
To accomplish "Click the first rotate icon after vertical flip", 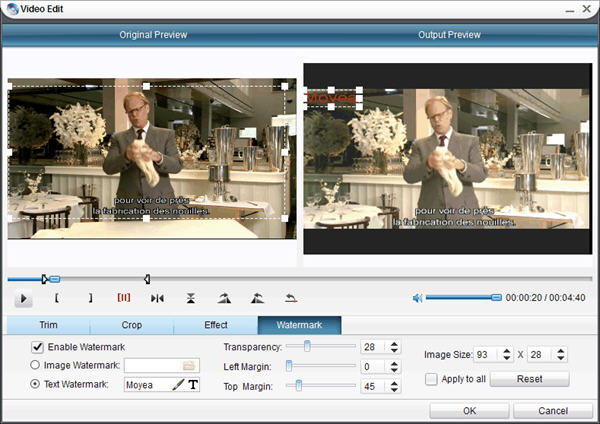I will pyautogui.click(x=224, y=298).
